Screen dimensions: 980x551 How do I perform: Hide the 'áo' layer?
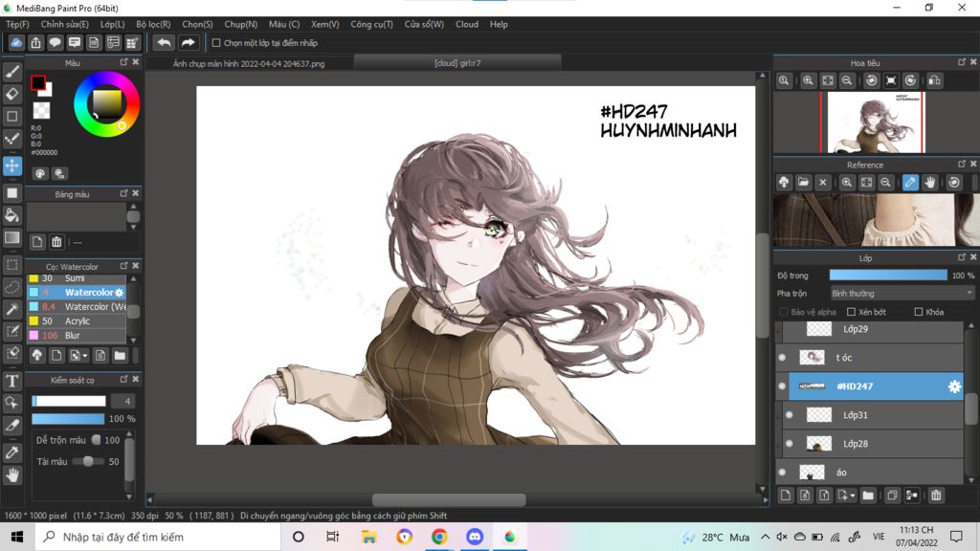pos(782,473)
